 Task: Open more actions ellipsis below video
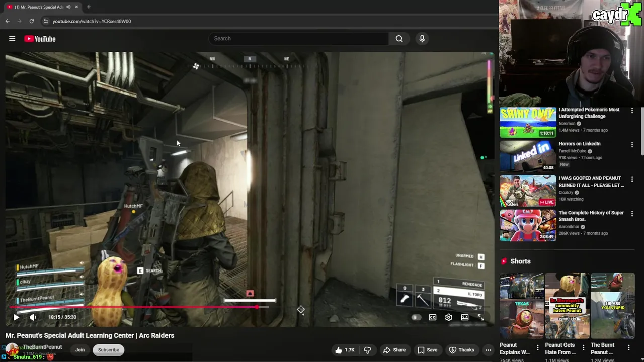tap(488, 350)
